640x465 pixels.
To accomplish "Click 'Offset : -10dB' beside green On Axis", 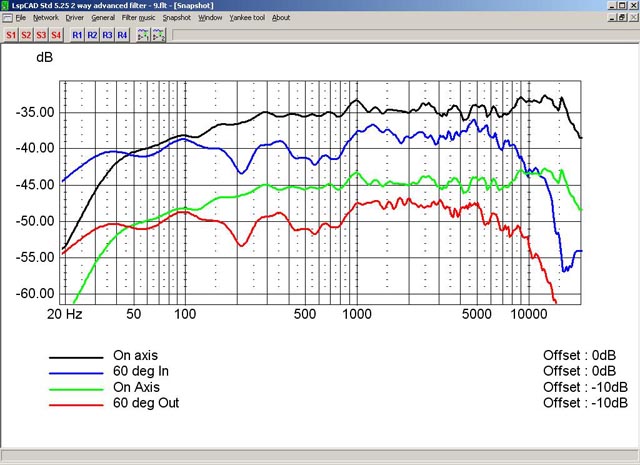I will pos(585,387).
